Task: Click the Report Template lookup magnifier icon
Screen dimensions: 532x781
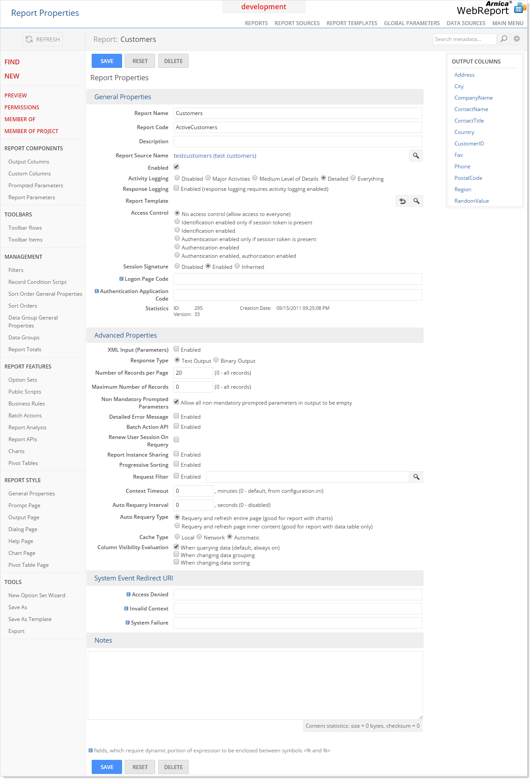Action: [x=416, y=201]
